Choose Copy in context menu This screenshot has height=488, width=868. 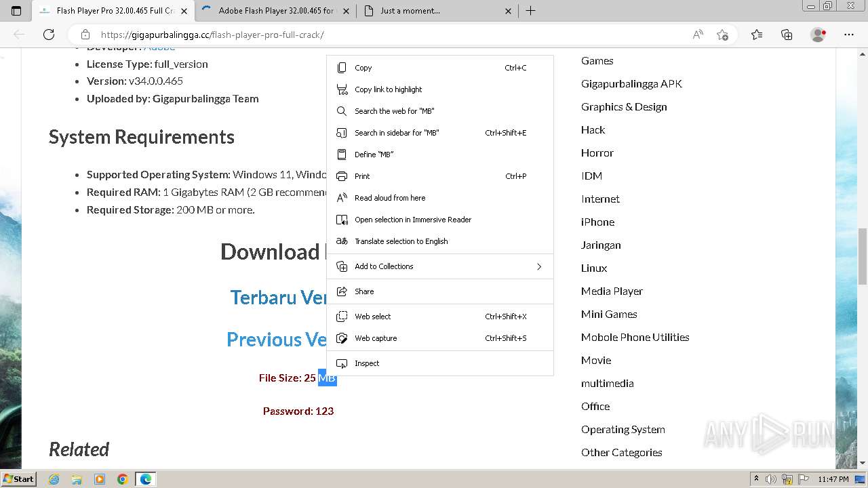pos(440,68)
